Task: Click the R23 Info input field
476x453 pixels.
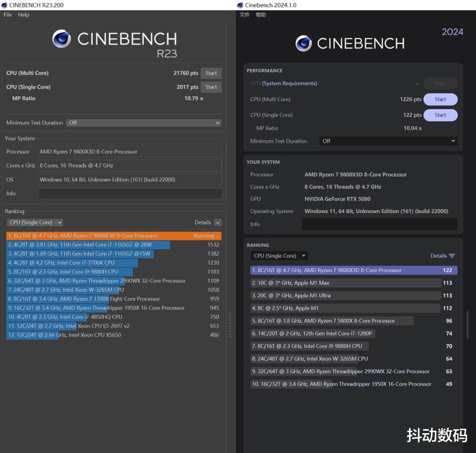Action: click(x=130, y=193)
